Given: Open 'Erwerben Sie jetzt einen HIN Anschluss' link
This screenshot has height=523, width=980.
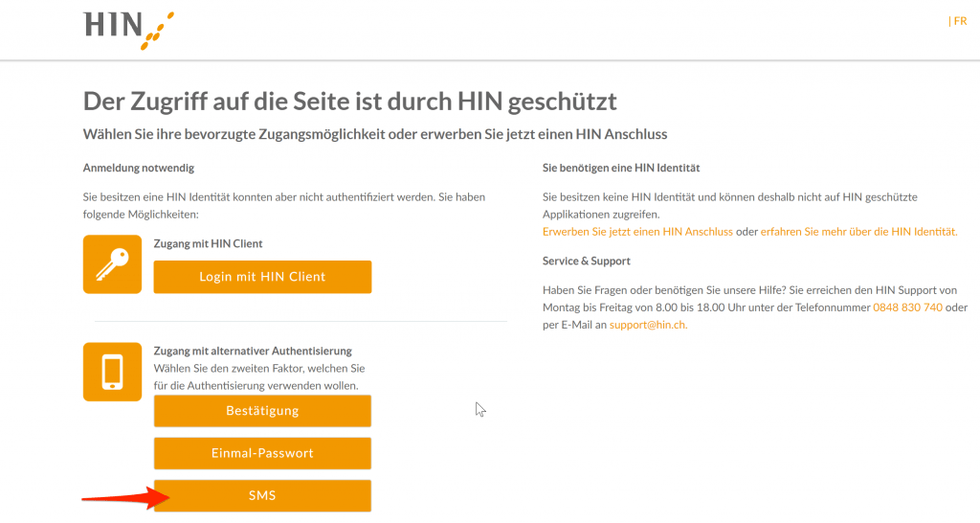Looking at the screenshot, I should (637, 232).
